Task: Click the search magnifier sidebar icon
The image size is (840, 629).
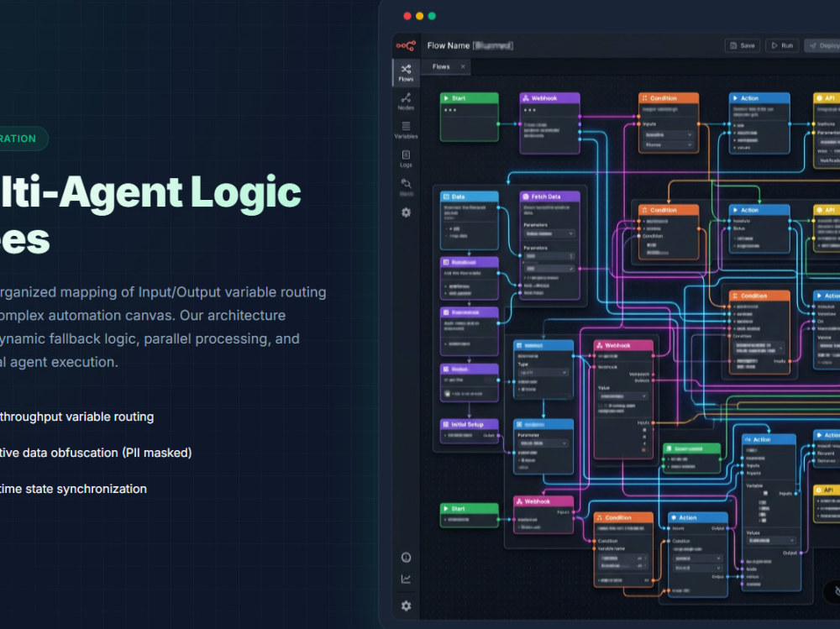Action: click(406, 184)
